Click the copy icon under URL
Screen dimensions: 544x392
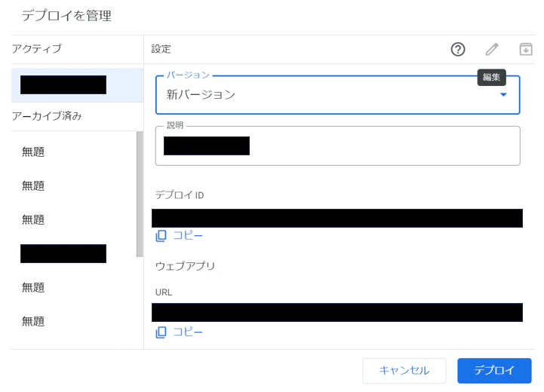pos(161,332)
